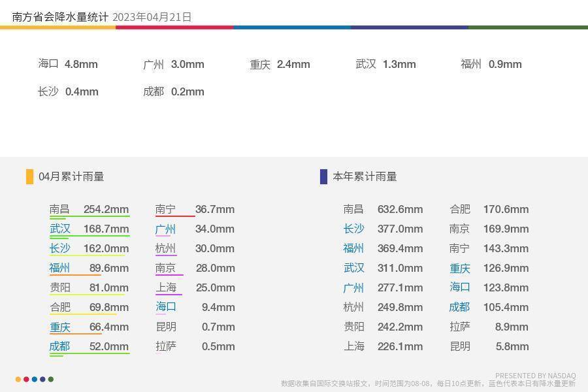
Task: Select 贵阳 in the 04月累计雨量 list
Action: tap(60, 287)
